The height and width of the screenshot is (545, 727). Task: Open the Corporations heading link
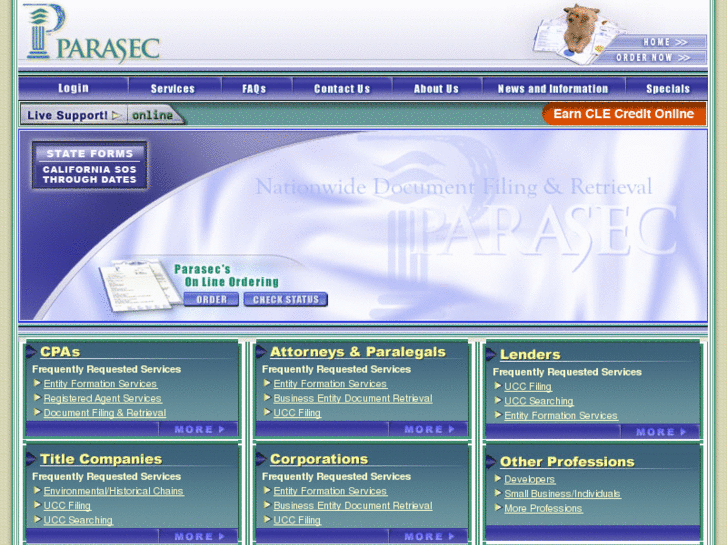(x=319, y=459)
